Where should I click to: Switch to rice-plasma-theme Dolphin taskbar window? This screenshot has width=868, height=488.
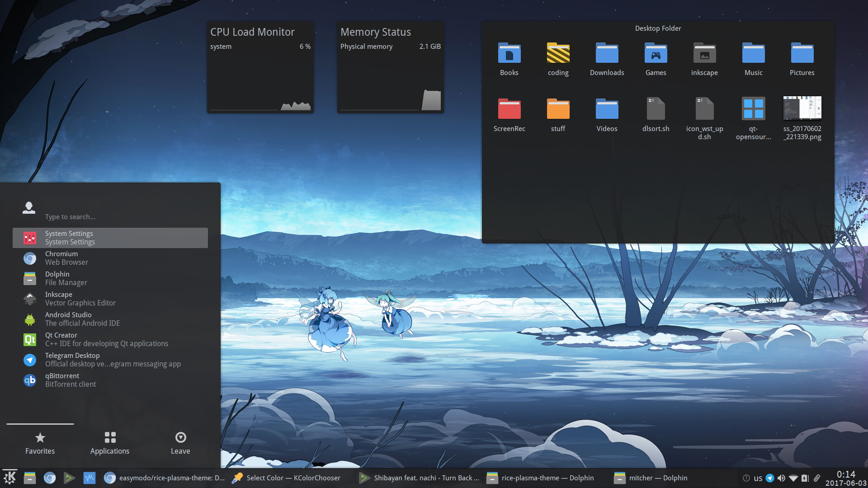tap(541, 478)
